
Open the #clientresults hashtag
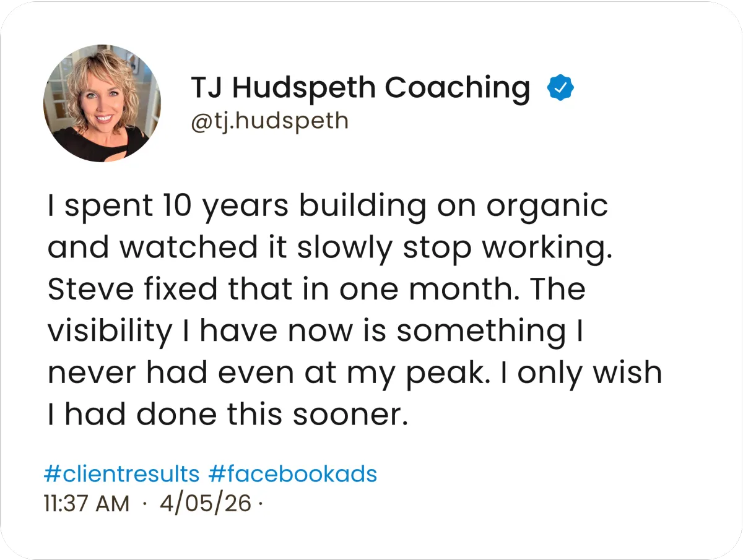[122, 474]
